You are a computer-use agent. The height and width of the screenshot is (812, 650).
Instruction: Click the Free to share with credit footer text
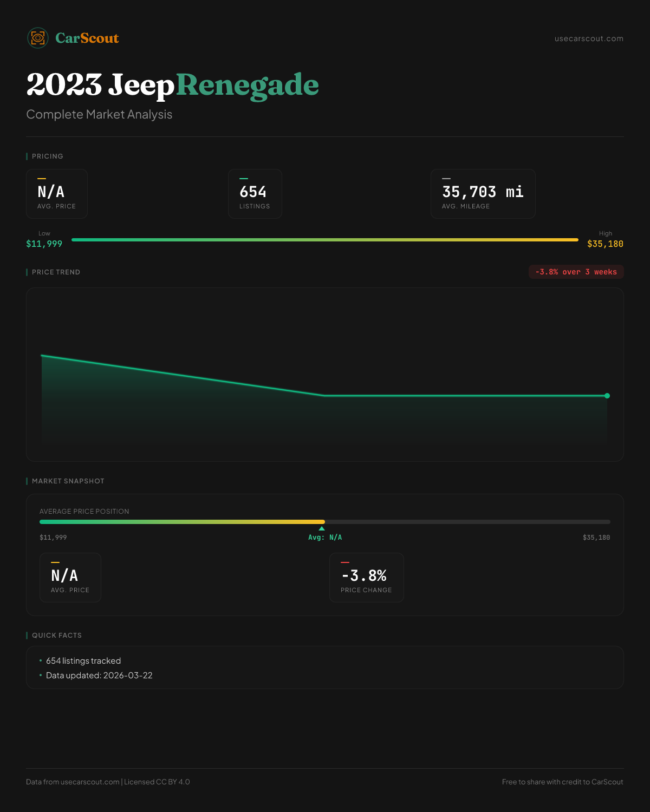(562, 782)
